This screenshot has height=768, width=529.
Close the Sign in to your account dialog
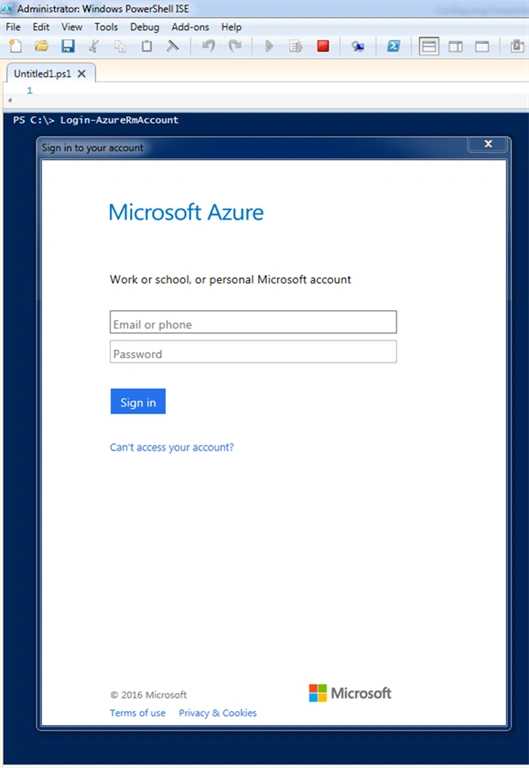(x=488, y=144)
